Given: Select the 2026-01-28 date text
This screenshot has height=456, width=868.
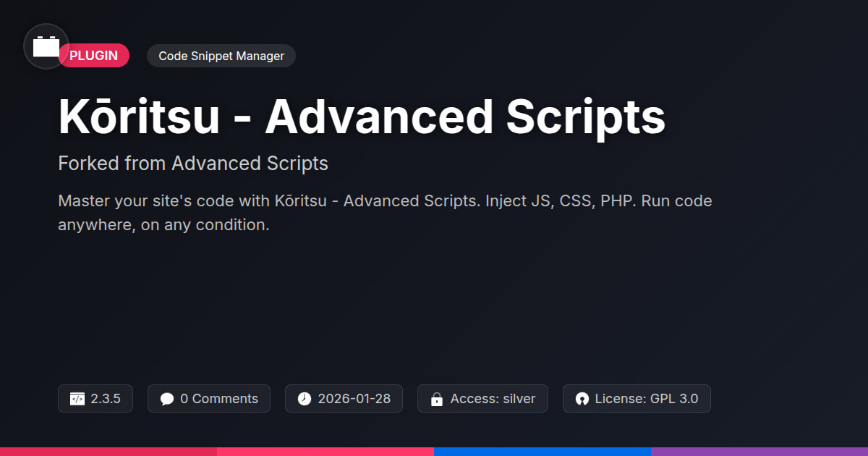Looking at the screenshot, I should 354,399.
